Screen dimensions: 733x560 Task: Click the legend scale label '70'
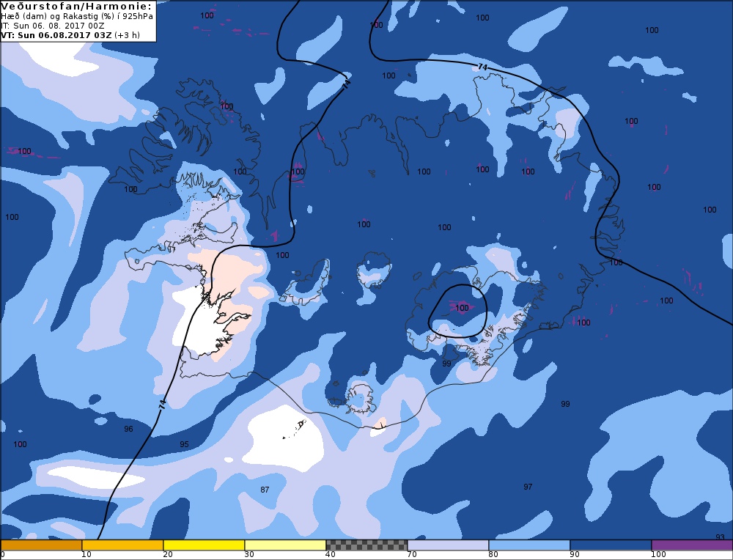click(412, 555)
